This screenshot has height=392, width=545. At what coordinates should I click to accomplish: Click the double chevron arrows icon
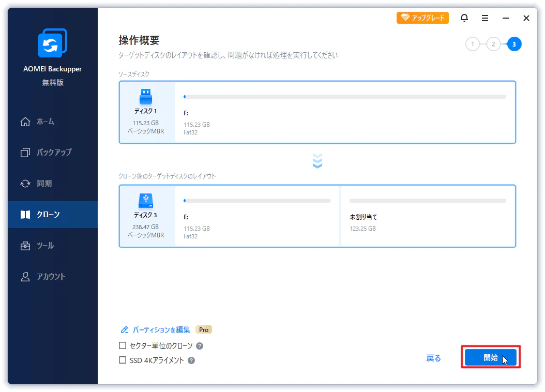[317, 160]
